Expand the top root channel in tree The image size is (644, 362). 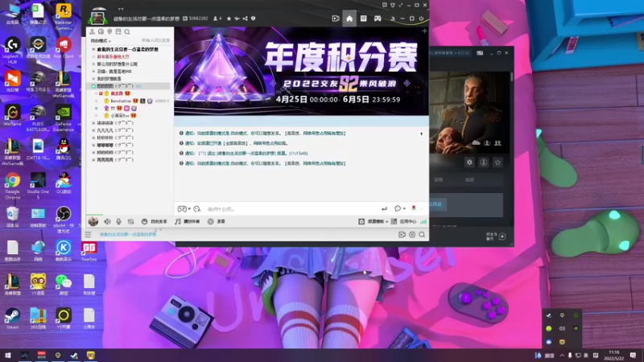pyautogui.click(x=93, y=49)
